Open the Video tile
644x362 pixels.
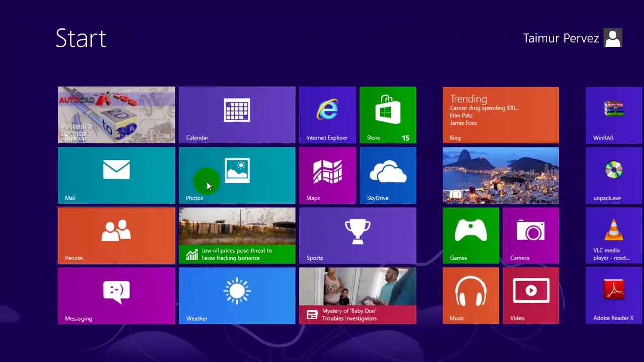pos(531,296)
